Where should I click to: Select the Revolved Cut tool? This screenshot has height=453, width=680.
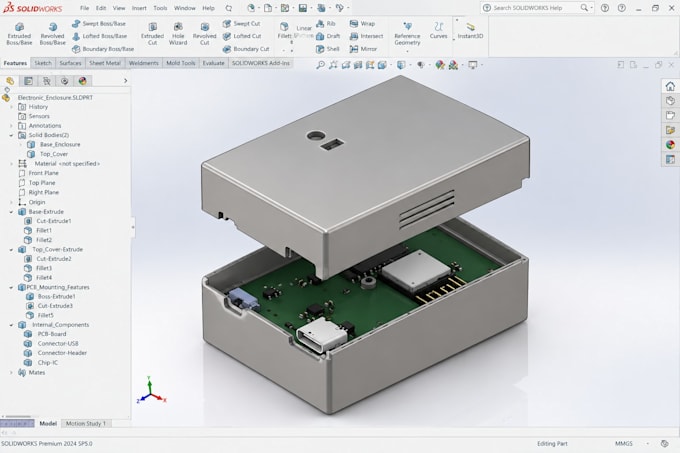coord(204,34)
